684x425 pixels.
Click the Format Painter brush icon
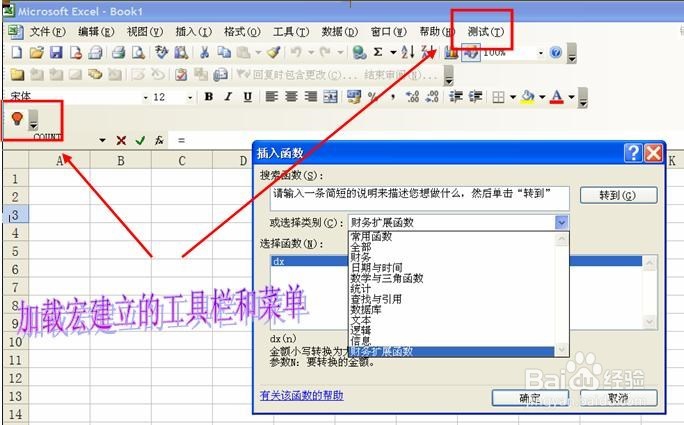[274, 52]
